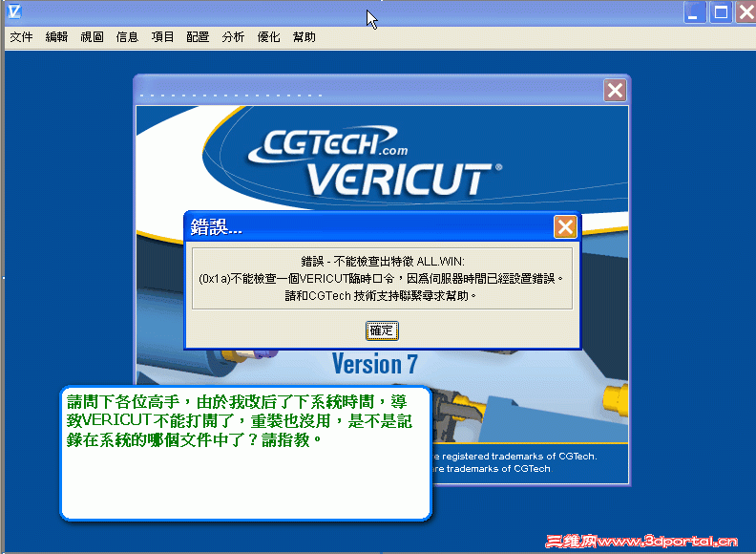
Task: Open the 優化 menu
Action: click(268, 37)
